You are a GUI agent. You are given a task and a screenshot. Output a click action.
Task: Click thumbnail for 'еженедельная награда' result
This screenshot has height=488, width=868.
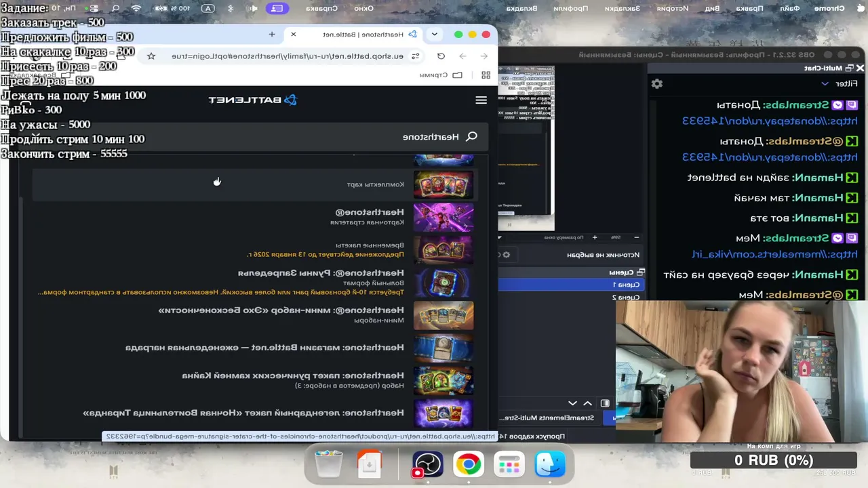(x=443, y=348)
